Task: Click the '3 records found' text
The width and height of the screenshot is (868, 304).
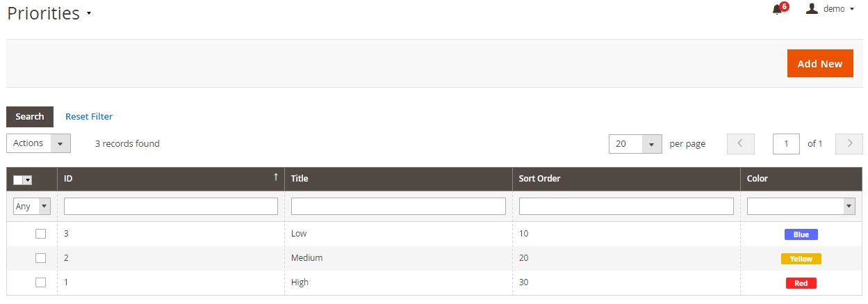Action: coord(127,144)
